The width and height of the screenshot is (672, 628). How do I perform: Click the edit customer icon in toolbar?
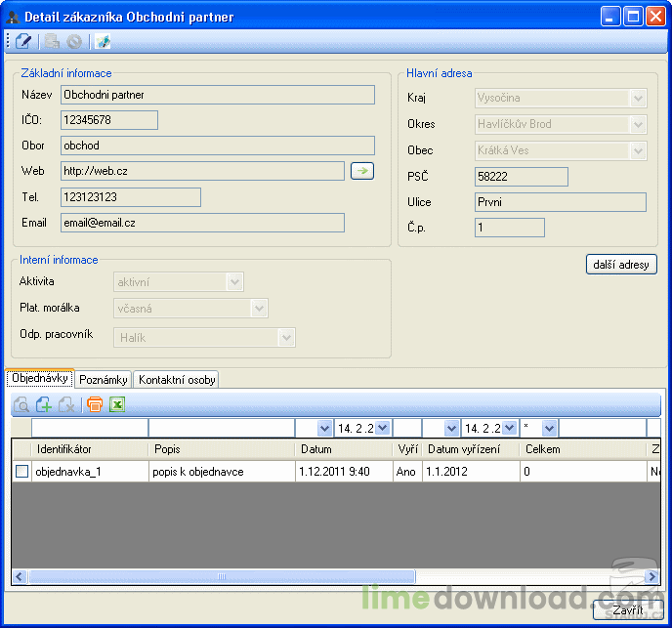[x=23, y=41]
